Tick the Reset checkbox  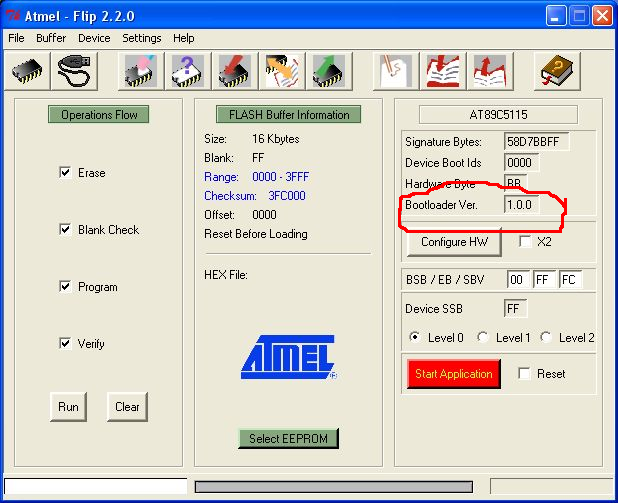click(x=524, y=373)
